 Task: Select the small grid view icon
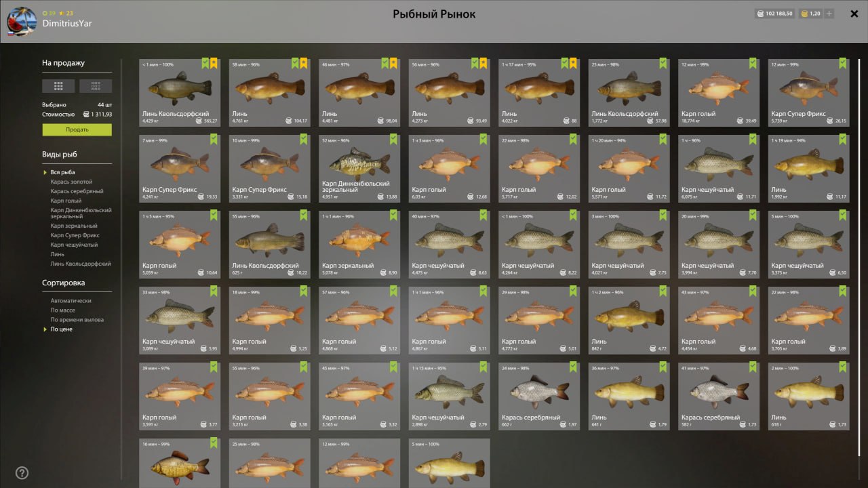96,86
